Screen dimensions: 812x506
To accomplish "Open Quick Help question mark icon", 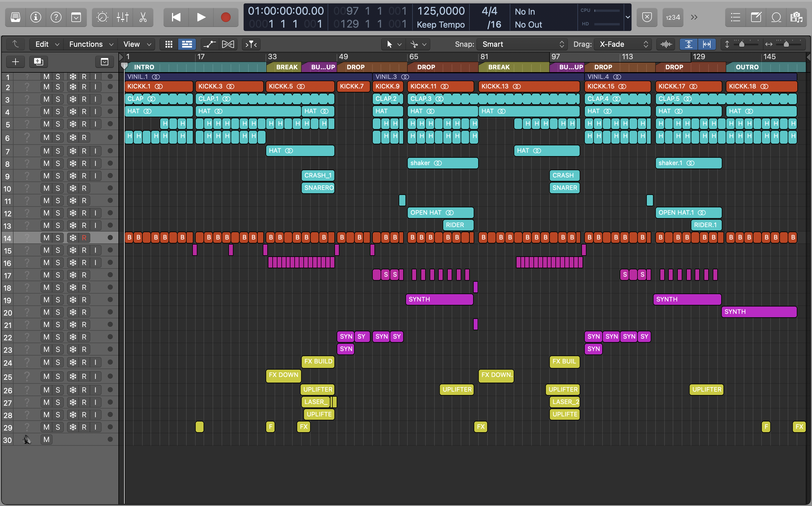I will tap(56, 17).
